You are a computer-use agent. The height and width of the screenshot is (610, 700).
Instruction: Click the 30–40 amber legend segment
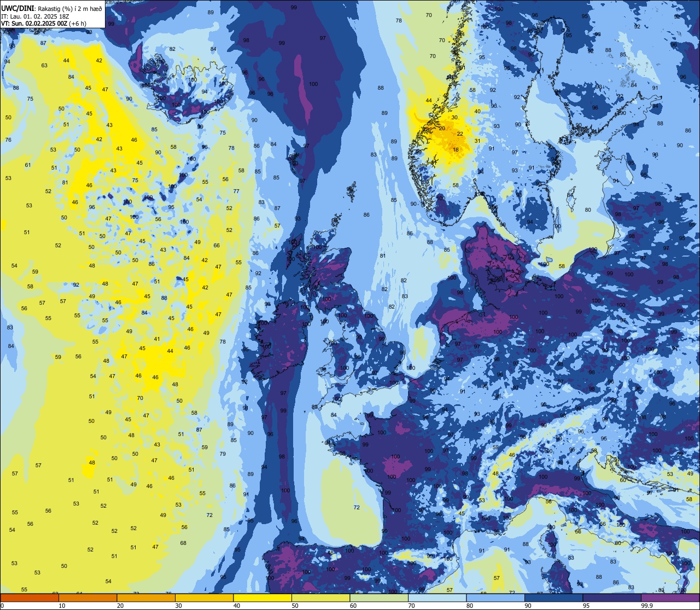pos(204,597)
